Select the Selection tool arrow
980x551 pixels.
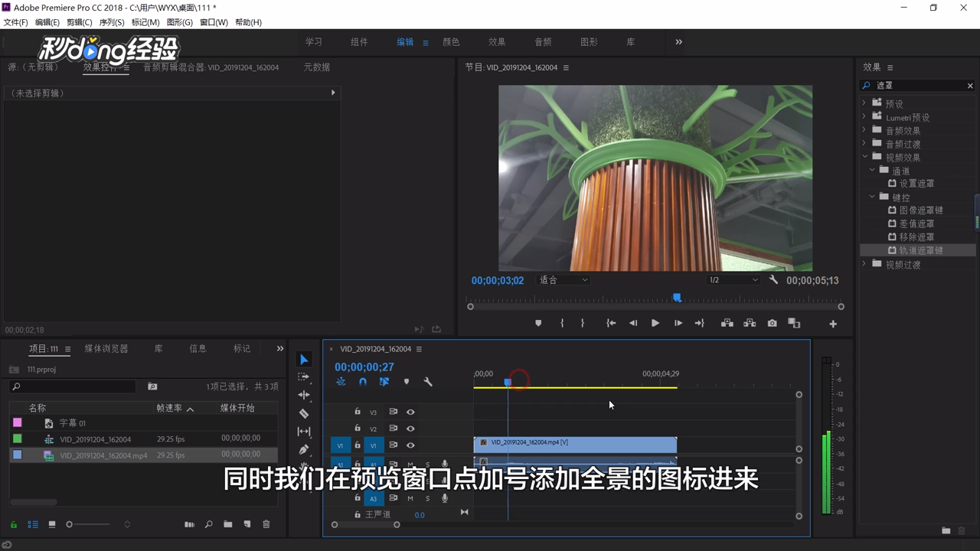click(x=304, y=360)
